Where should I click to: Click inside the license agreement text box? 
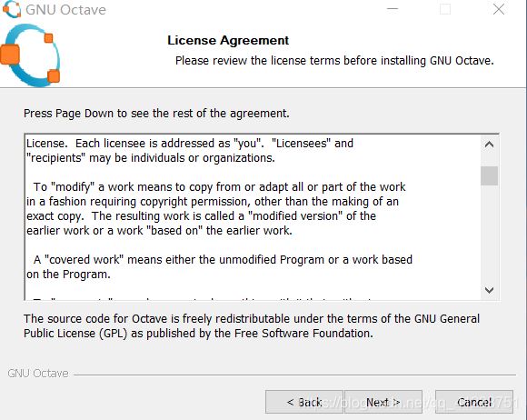253,217
